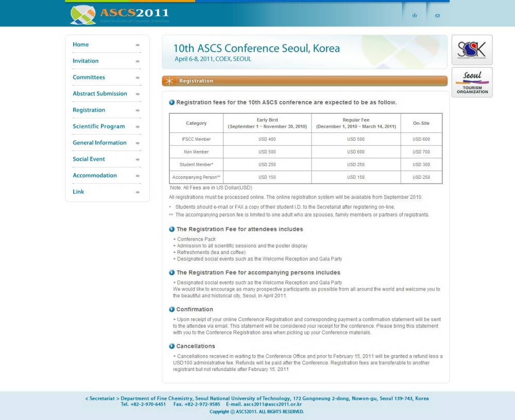Click the home icon in header
The height and width of the screenshot is (420, 515).
tap(415, 15)
